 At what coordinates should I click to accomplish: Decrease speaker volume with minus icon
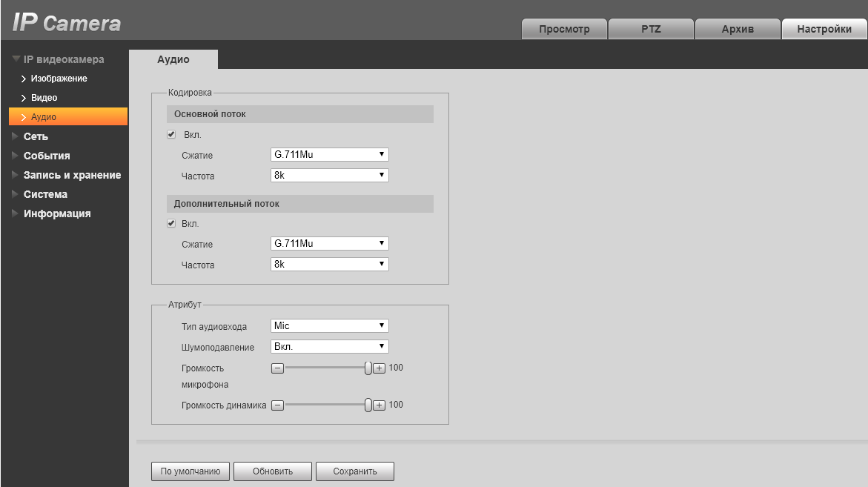(x=277, y=405)
